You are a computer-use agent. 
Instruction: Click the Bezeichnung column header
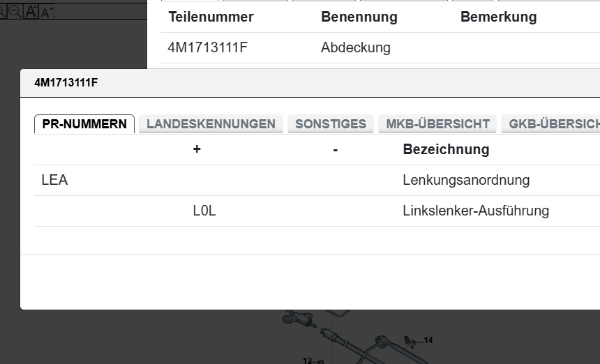(x=446, y=149)
